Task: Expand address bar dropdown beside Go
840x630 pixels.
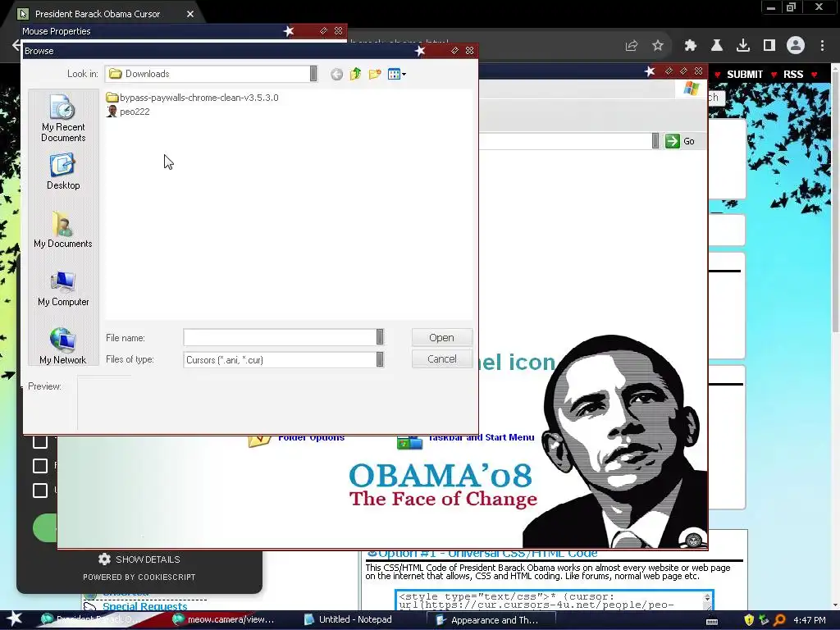Action: coord(655,141)
